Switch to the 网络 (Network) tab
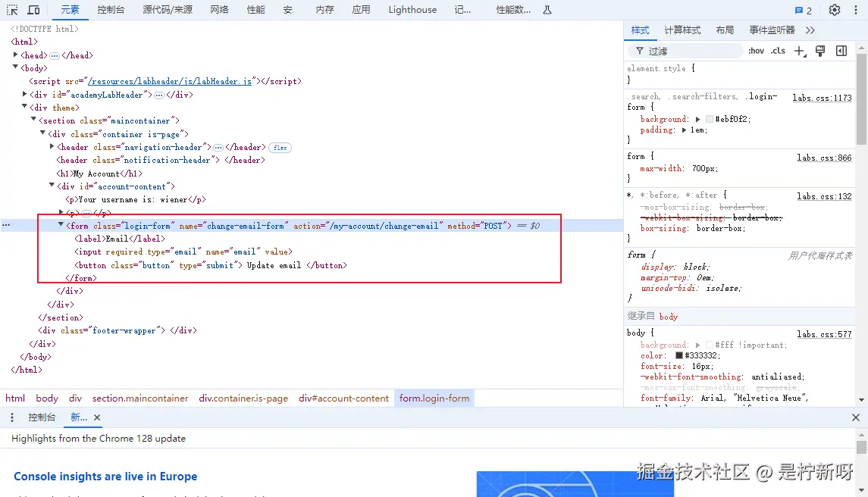Viewport: 868px width, 497px height. (219, 10)
